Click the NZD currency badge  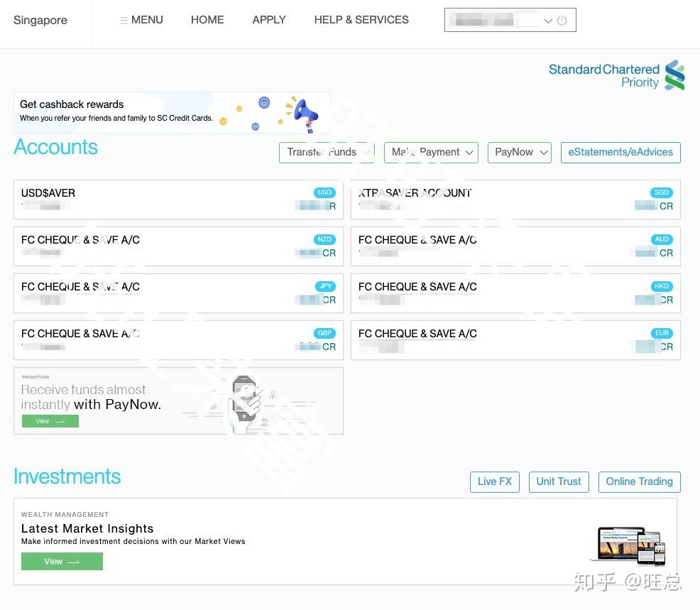324,239
